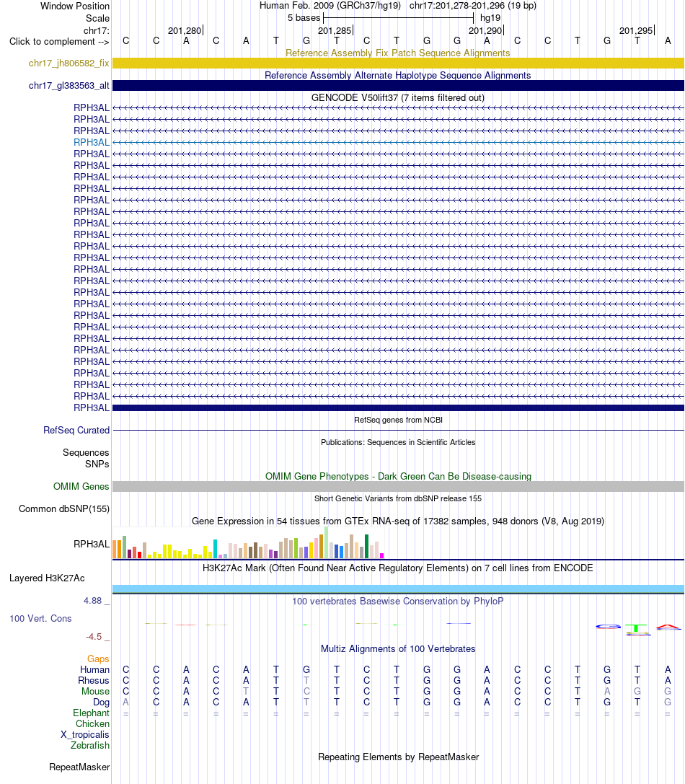This screenshot has height=784, width=685.
Task: Select the 'Elephant' species row label
Action: 91,713
